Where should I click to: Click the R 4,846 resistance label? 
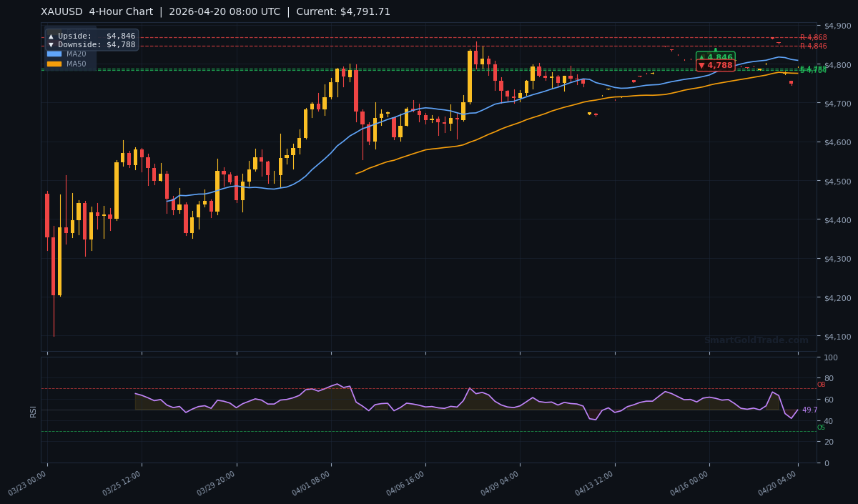click(814, 44)
